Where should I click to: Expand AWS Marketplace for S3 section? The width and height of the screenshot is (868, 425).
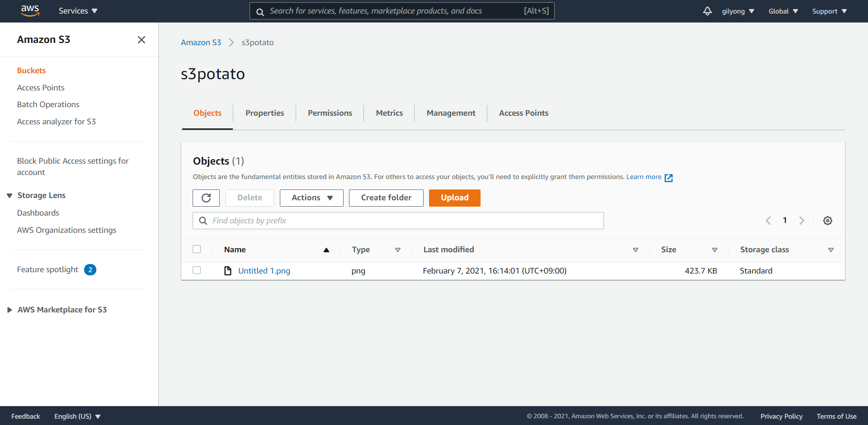[9, 310]
